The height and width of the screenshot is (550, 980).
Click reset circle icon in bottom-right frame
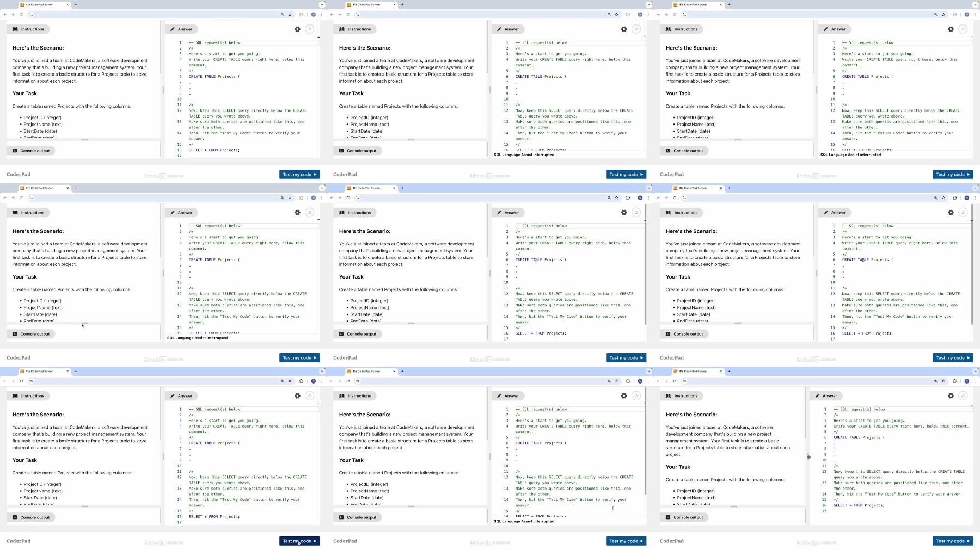point(963,396)
